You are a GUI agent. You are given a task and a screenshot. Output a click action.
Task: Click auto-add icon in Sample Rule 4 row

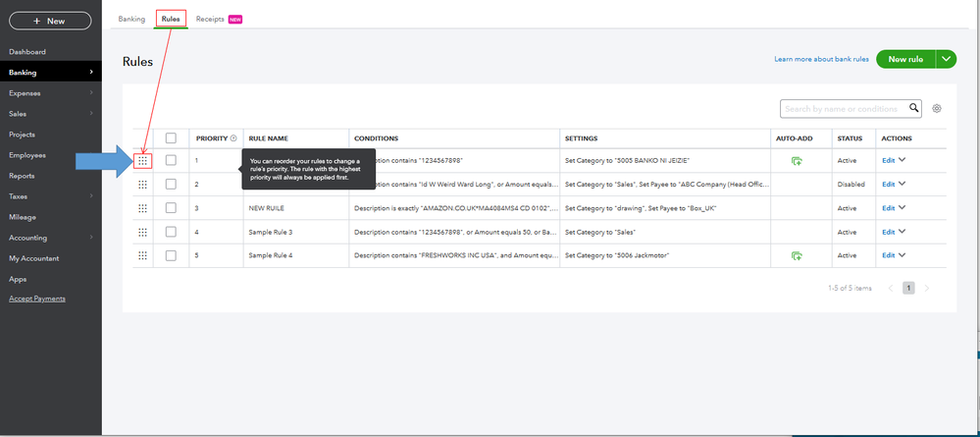797,255
